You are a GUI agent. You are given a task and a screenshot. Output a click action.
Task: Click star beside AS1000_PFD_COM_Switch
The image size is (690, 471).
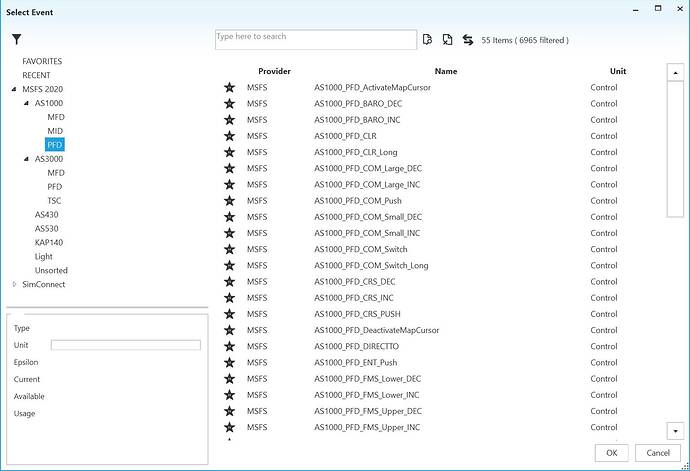229,249
